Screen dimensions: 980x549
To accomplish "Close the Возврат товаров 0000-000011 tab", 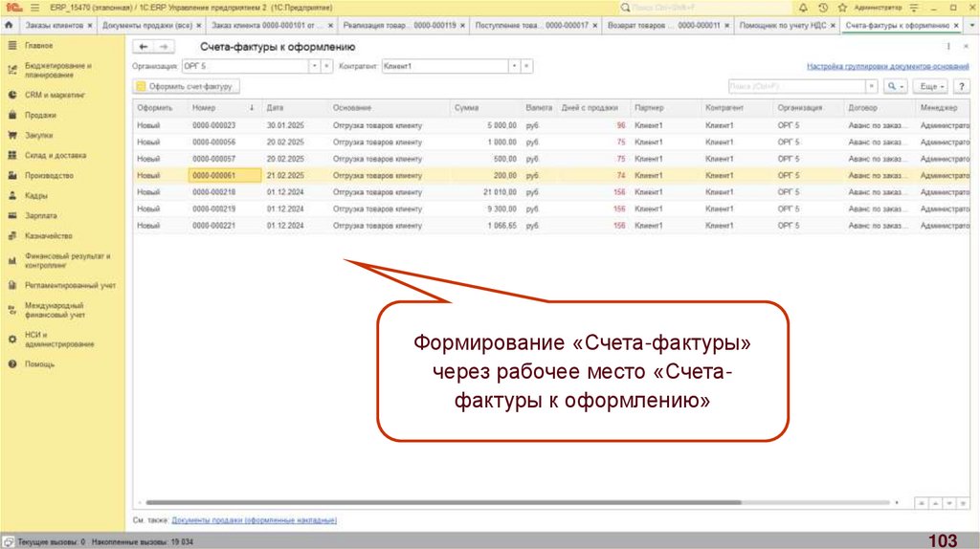I will point(727,26).
